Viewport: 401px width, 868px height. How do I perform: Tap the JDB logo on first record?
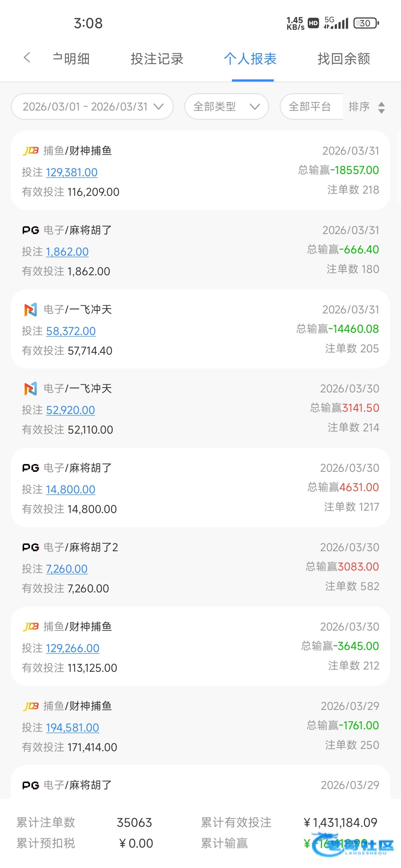pos(31,151)
